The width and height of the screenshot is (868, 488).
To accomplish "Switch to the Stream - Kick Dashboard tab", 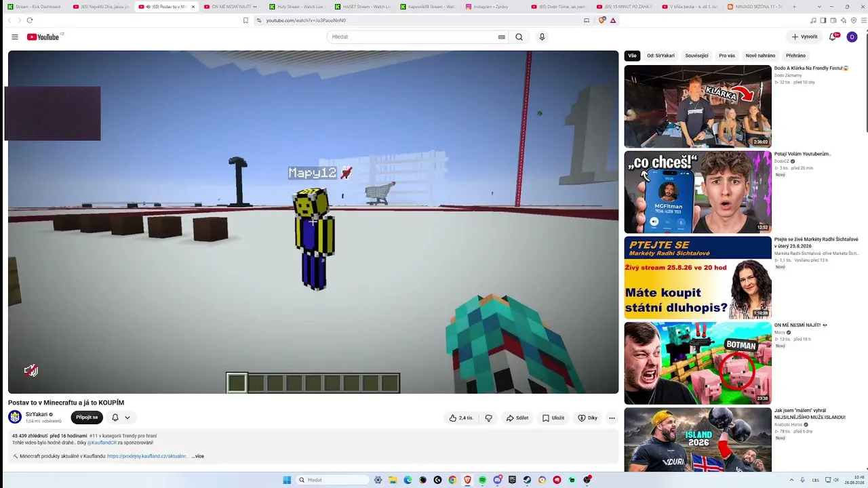I will [35, 7].
